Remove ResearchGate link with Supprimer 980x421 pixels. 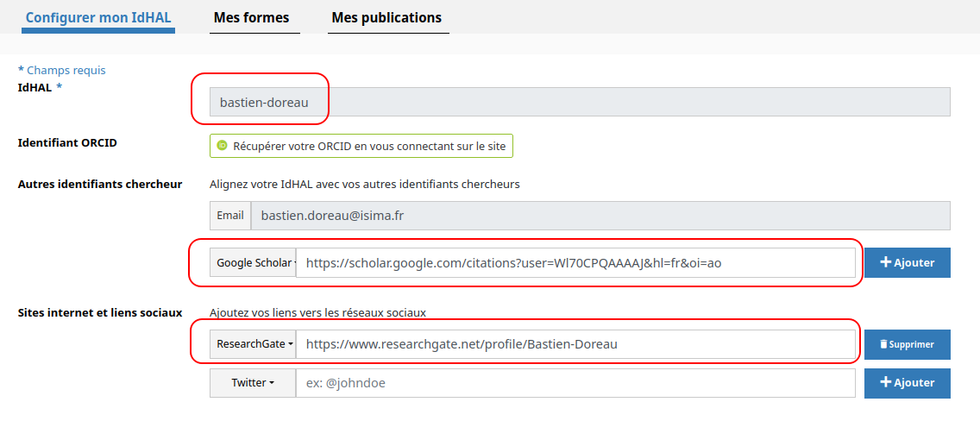(907, 344)
